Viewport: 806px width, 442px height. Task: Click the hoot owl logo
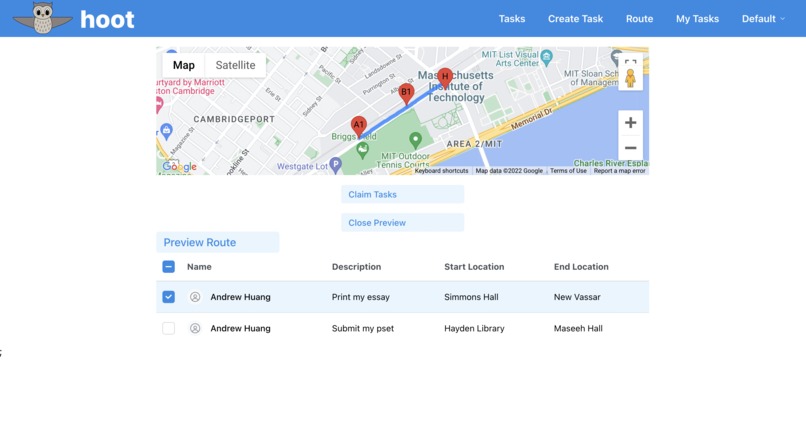coord(43,18)
